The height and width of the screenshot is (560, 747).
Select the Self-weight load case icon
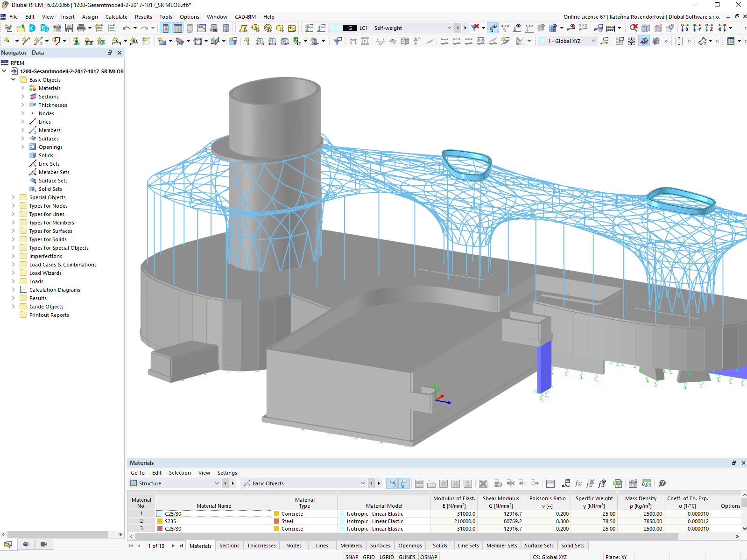pos(350,28)
